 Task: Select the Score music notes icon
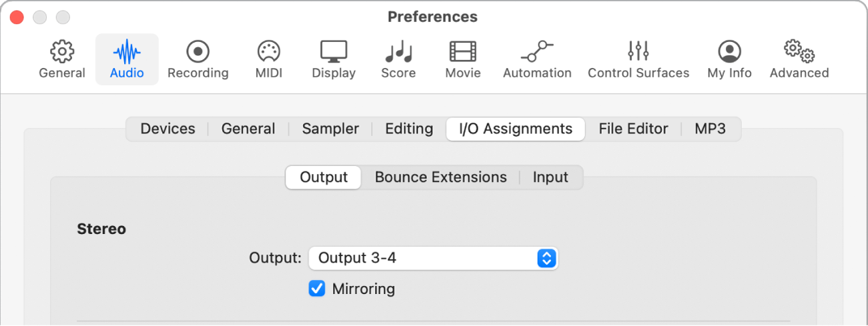coord(398,52)
